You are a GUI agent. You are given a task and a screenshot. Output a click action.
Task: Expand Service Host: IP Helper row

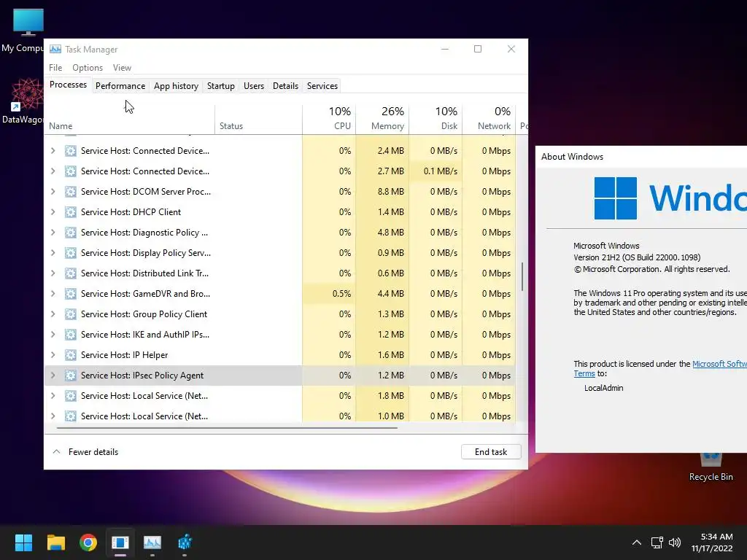pos(53,355)
